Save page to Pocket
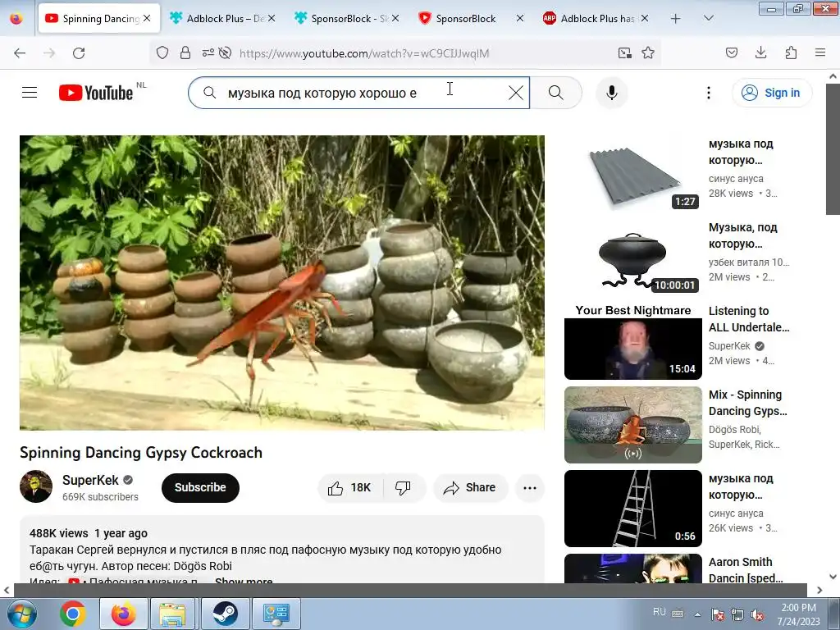This screenshot has width=840, height=630. tap(732, 52)
